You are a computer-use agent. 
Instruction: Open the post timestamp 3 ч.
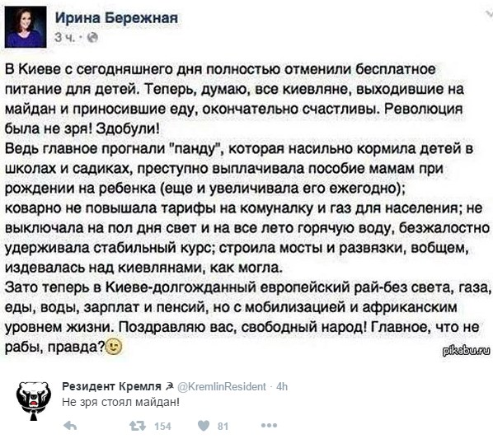click(65, 38)
